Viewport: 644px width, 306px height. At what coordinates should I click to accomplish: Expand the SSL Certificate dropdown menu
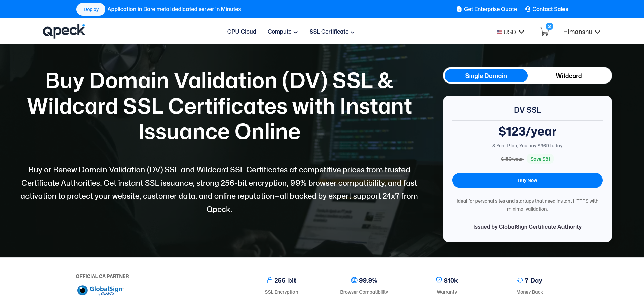[x=332, y=32]
